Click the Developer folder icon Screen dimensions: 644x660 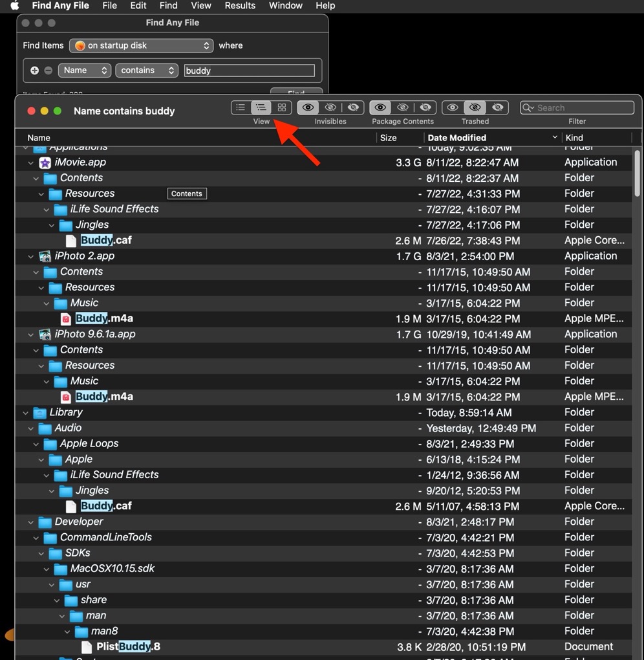pyautogui.click(x=45, y=522)
